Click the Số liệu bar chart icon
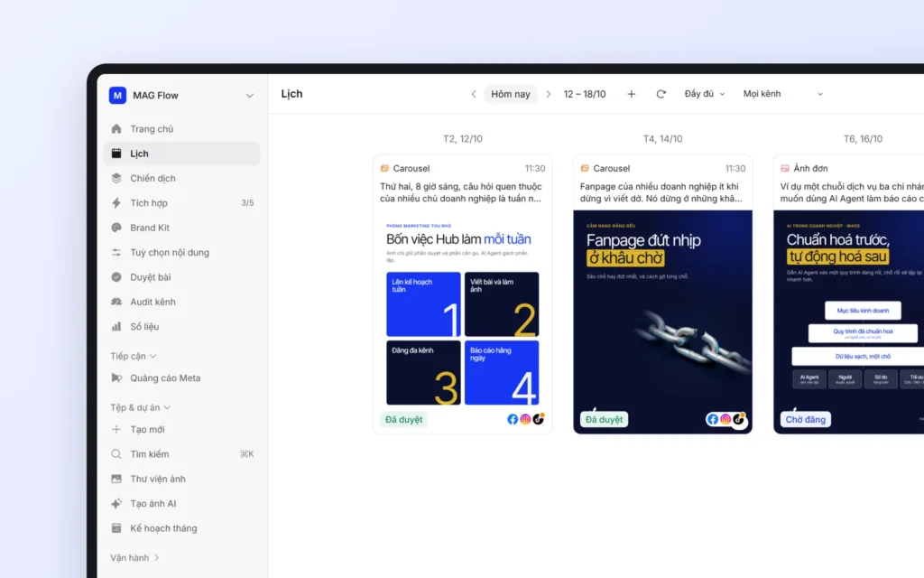Image resolution: width=924 pixels, height=578 pixels. [116, 326]
